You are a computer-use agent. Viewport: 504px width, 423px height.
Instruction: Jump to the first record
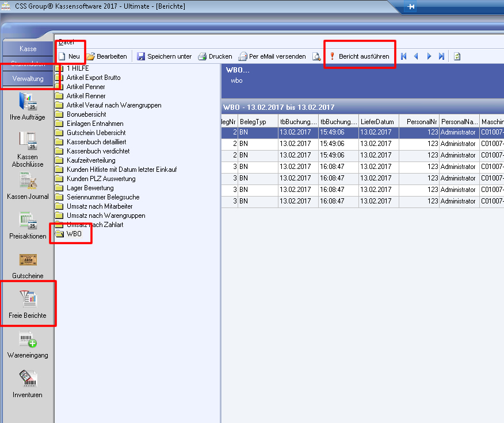[x=404, y=56]
